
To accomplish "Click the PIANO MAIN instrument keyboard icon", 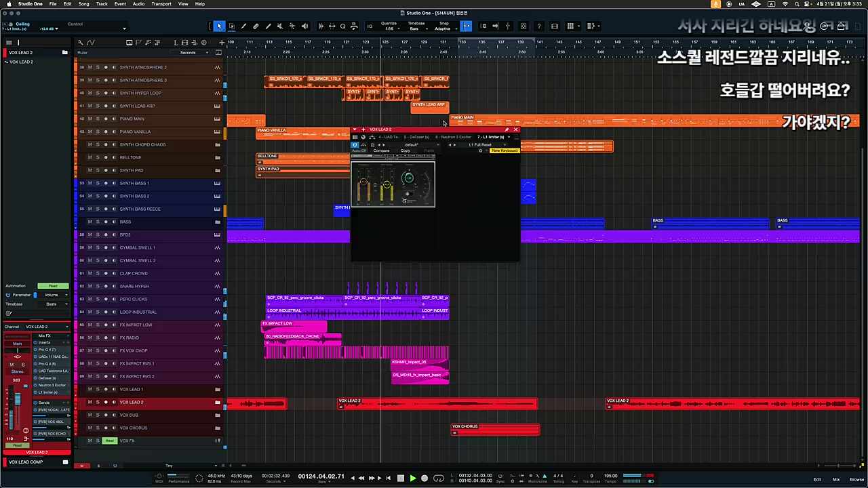I will coord(217,119).
